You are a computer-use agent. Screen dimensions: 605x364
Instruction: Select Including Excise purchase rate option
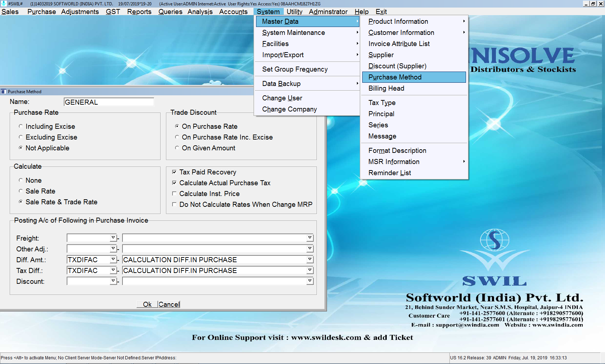tap(21, 126)
